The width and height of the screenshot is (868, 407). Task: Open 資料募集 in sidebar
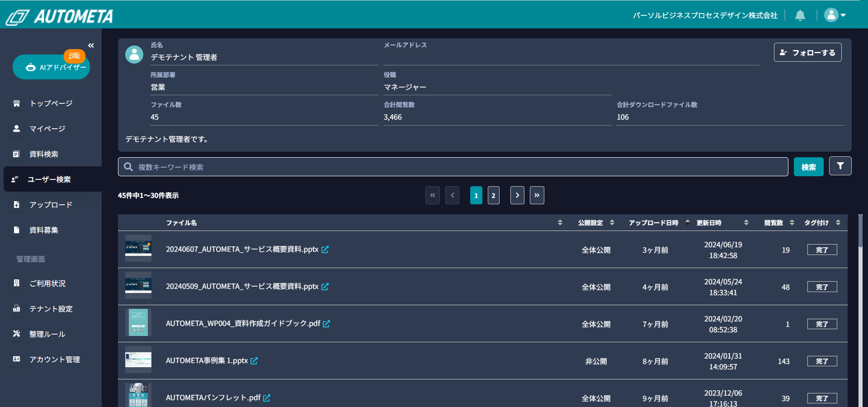(44, 230)
